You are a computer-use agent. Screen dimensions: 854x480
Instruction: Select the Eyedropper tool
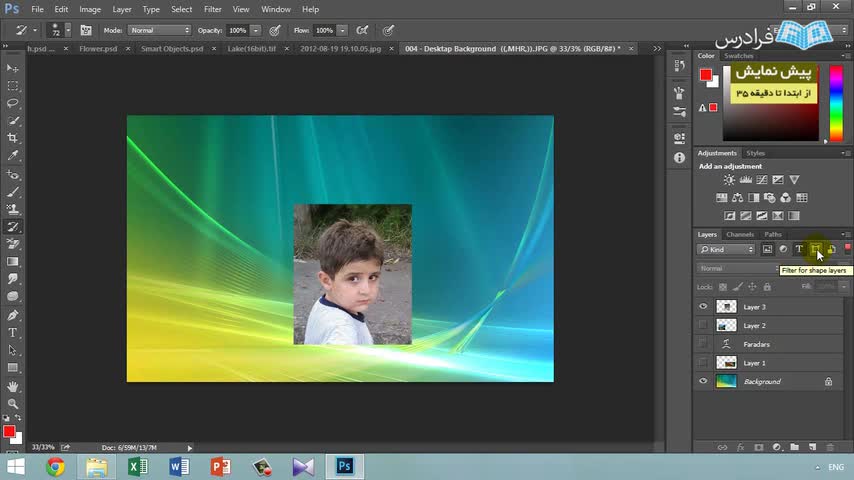tap(13, 156)
